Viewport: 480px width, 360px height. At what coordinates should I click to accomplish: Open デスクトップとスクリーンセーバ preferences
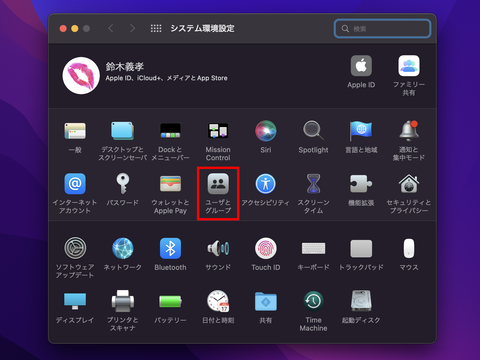(122, 131)
